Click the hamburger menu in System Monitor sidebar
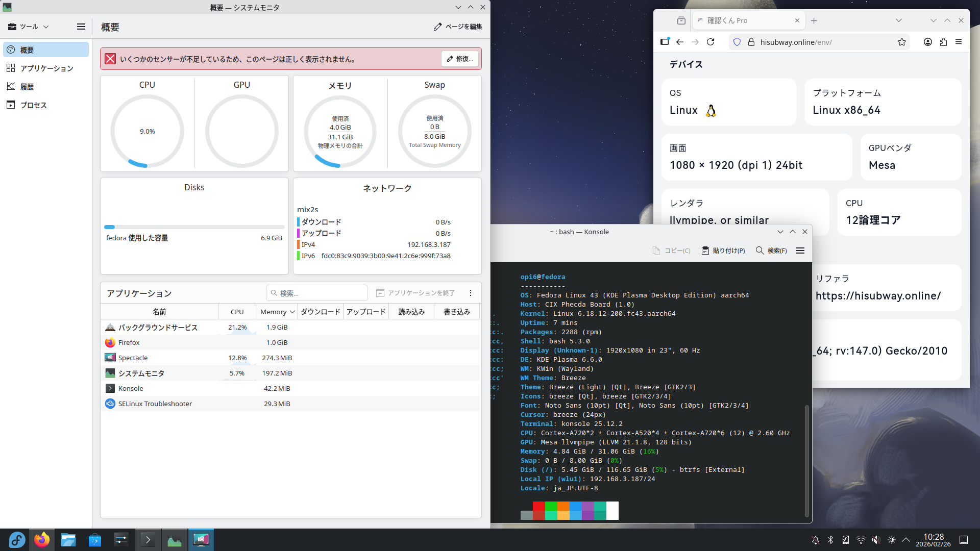Image resolution: width=980 pixels, height=551 pixels. (81, 27)
